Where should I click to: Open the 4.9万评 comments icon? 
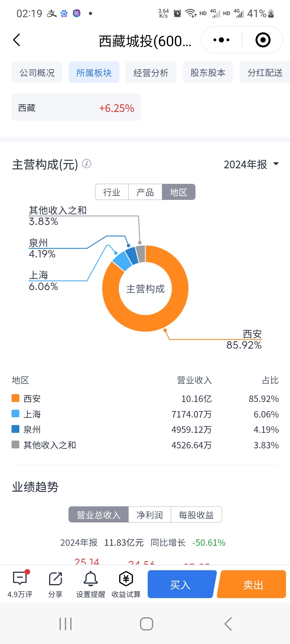tap(20, 578)
